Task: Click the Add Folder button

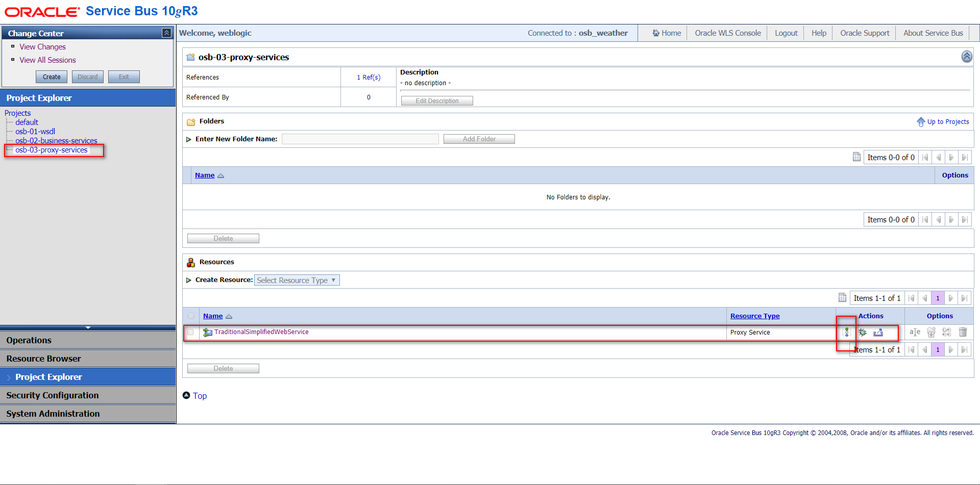Action: 479,139
